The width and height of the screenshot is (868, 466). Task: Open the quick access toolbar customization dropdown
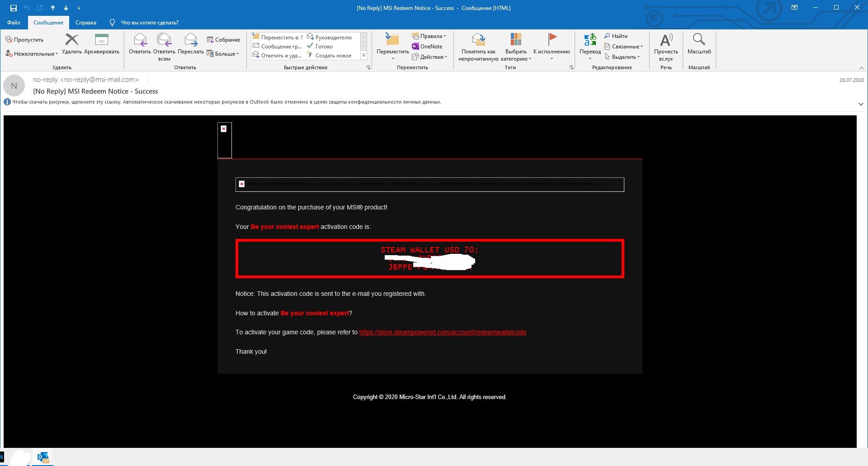79,8
